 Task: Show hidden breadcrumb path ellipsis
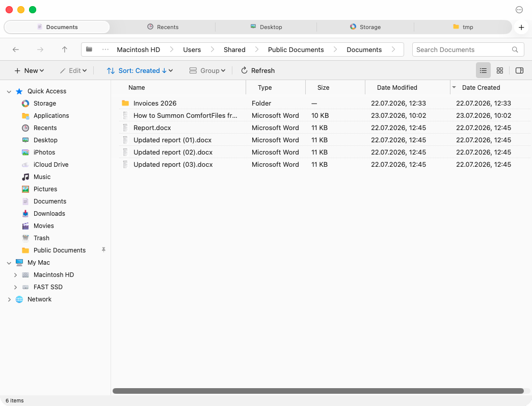[105, 49]
